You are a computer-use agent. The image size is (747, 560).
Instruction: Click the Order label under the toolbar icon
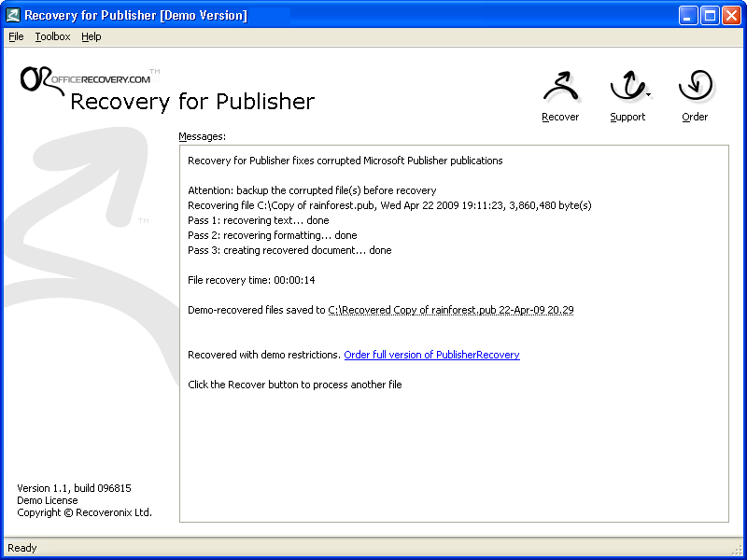click(x=695, y=118)
